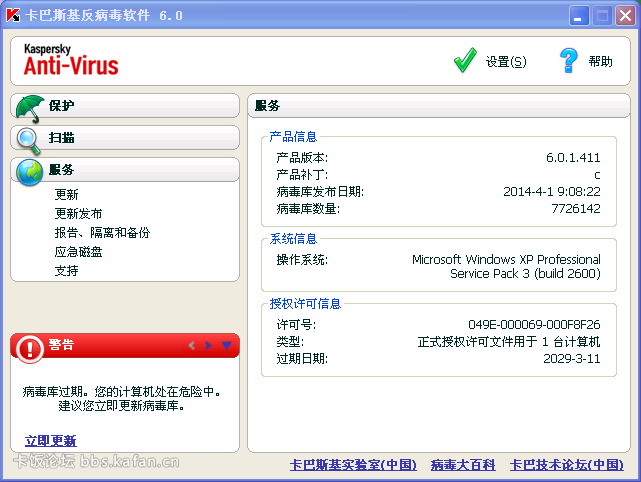Open 支持 item
The height and width of the screenshot is (482, 641).
point(66,271)
